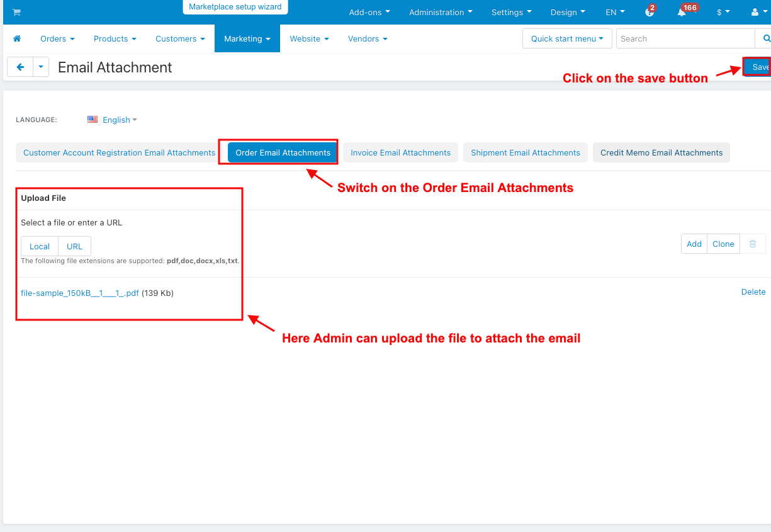Open the currency $ dropdown
The height and width of the screenshot is (532, 771).
pos(723,13)
